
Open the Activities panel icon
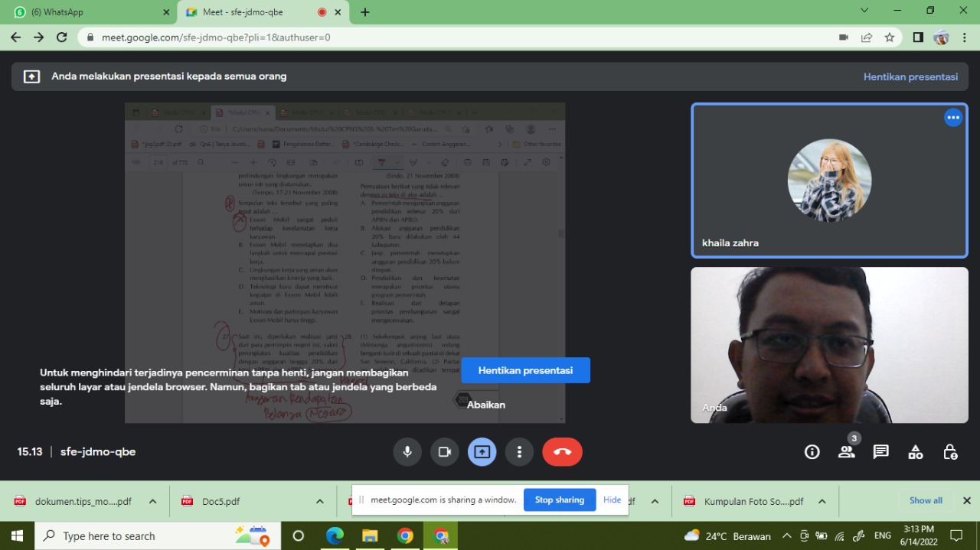(x=916, y=452)
